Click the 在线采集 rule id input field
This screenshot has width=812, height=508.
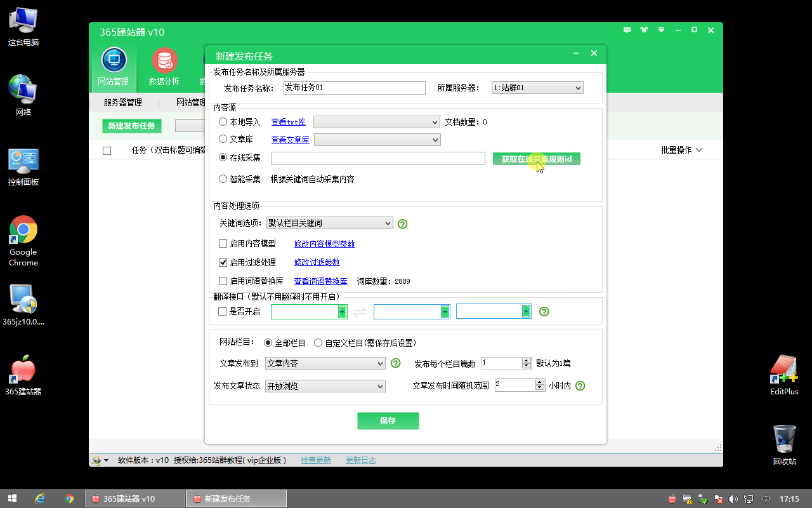point(378,158)
